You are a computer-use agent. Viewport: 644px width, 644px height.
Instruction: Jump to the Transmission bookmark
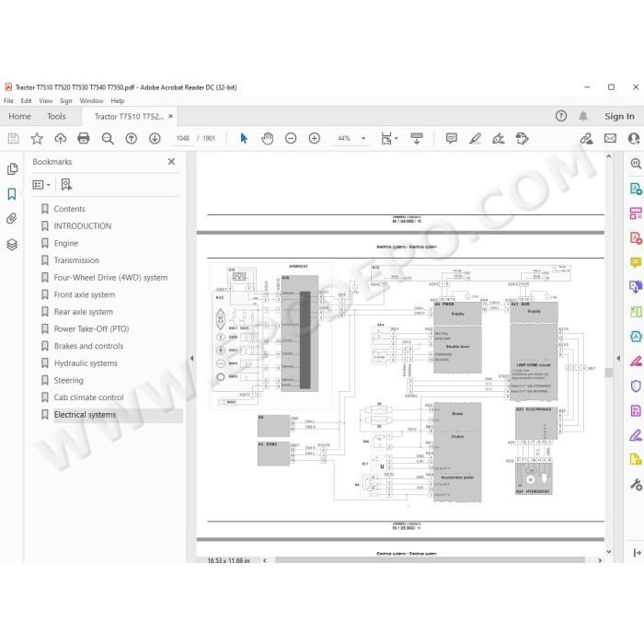click(76, 260)
